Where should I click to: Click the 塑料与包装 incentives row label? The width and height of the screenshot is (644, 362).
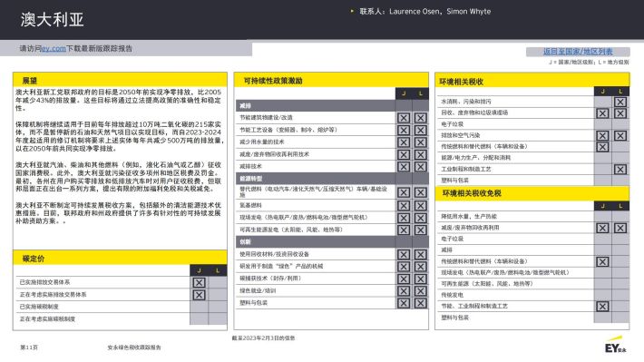click(x=253, y=303)
